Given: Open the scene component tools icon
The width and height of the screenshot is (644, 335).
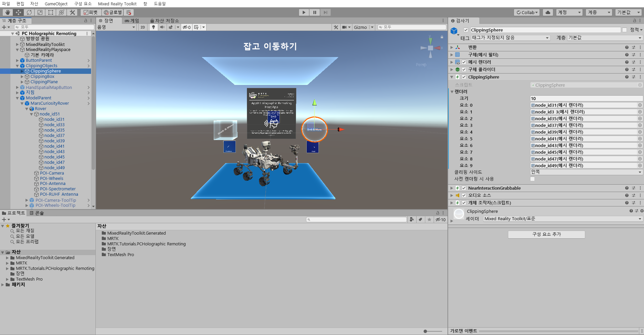Looking at the screenshot, I should [336, 27].
